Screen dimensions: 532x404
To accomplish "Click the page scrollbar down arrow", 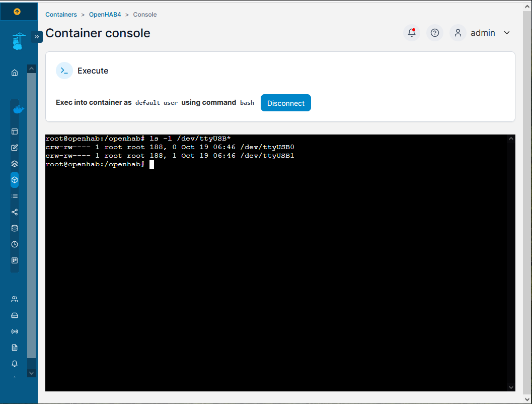I will pyautogui.click(x=527, y=399).
